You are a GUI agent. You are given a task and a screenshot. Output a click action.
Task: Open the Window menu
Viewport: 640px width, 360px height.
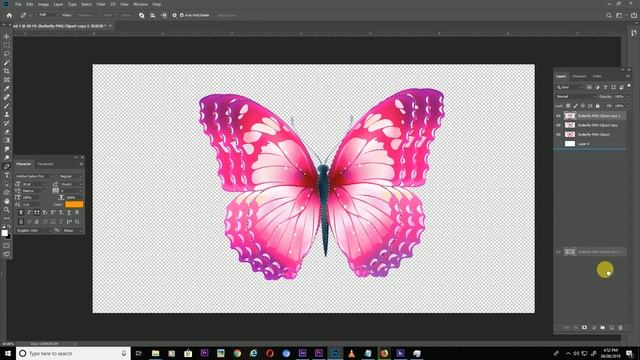pyautogui.click(x=140, y=4)
